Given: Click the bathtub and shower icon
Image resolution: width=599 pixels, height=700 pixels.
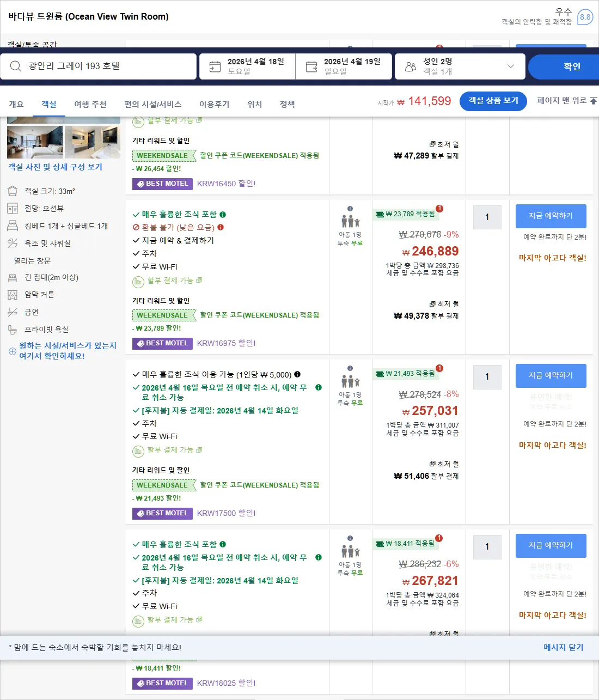Looking at the screenshot, I should (x=13, y=244).
